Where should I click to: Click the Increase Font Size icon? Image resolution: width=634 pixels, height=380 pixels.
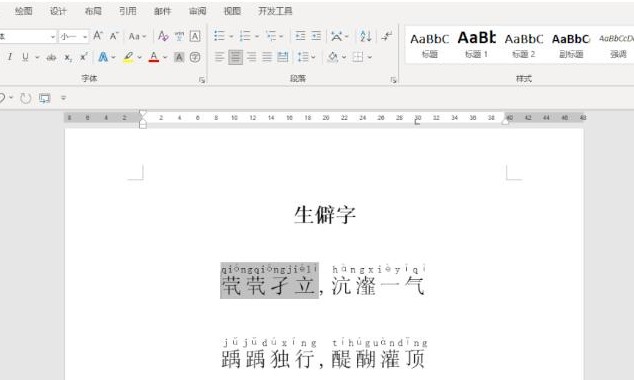click(x=98, y=36)
